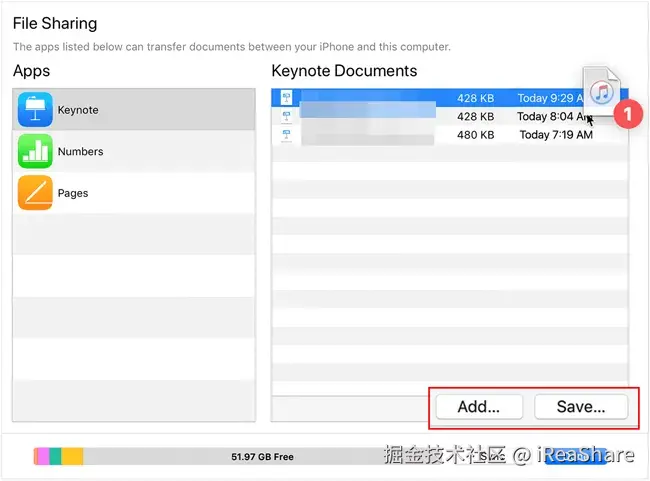Select the Numbers app icon
This screenshot has height=481, width=650.
[x=35, y=151]
